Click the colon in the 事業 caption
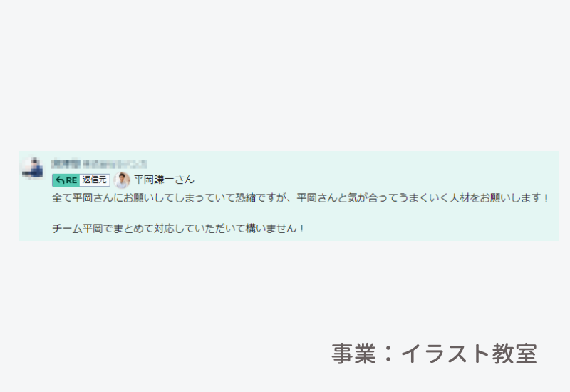Image resolution: width=570 pixels, height=392 pixels. click(x=388, y=354)
